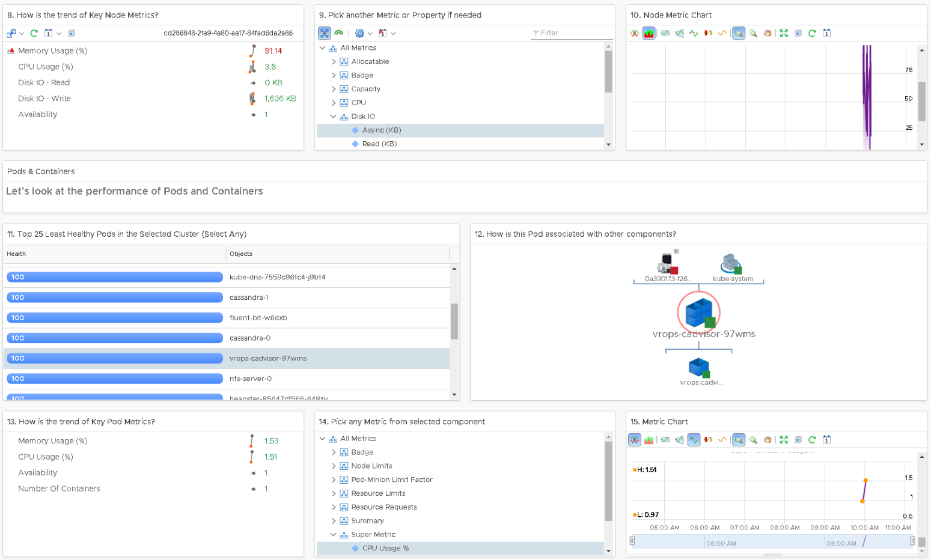Open date controls calendar in Metric Chart toolbar
This screenshot has width=931, height=560.
pos(826,440)
